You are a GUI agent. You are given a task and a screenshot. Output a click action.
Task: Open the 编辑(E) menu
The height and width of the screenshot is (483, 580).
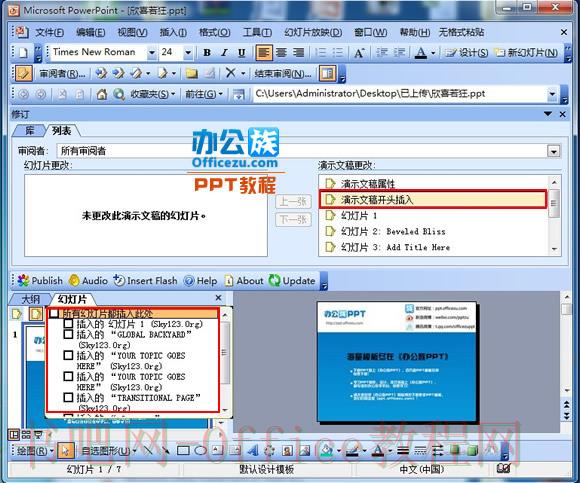pyautogui.click(x=91, y=33)
